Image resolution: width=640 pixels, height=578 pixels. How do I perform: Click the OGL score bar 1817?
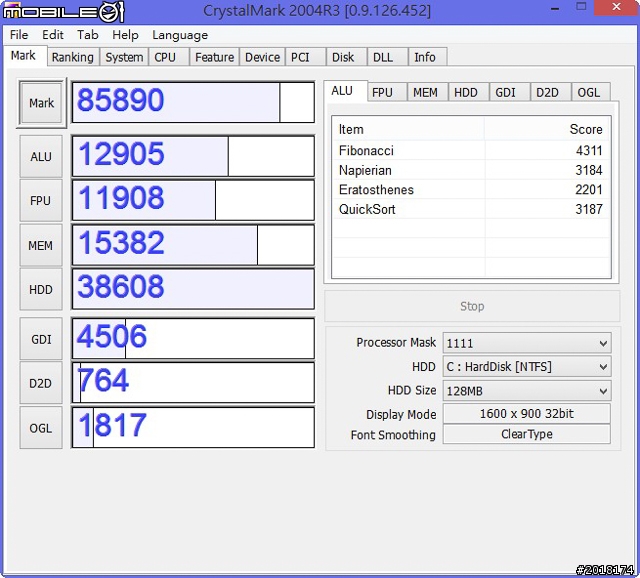(193, 427)
